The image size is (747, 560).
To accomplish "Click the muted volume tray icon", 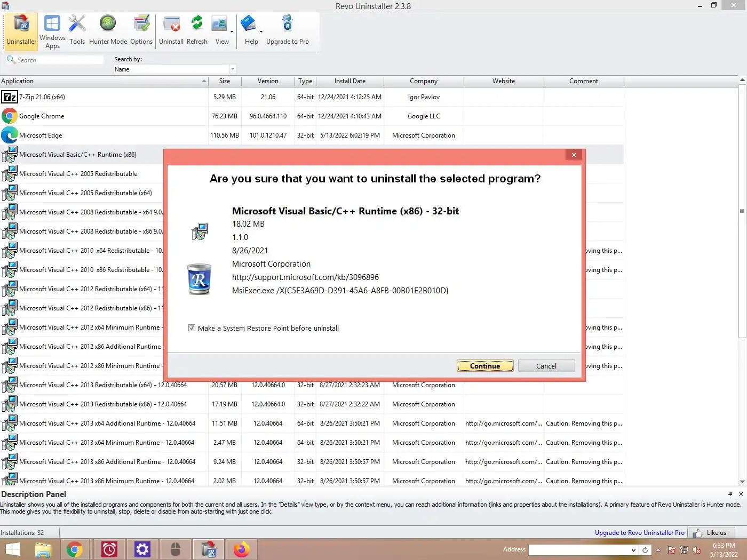I will [x=697, y=550].
